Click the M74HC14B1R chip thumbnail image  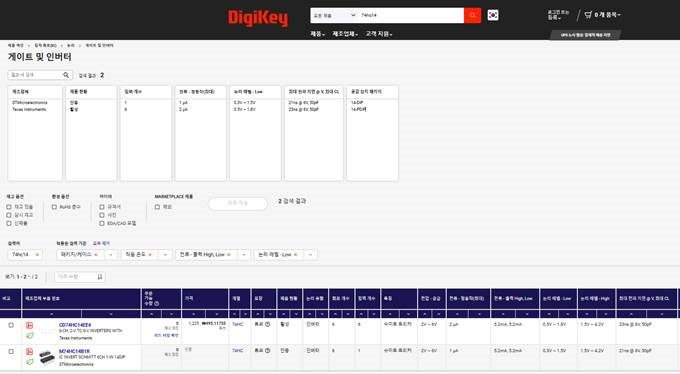[47, 358]
